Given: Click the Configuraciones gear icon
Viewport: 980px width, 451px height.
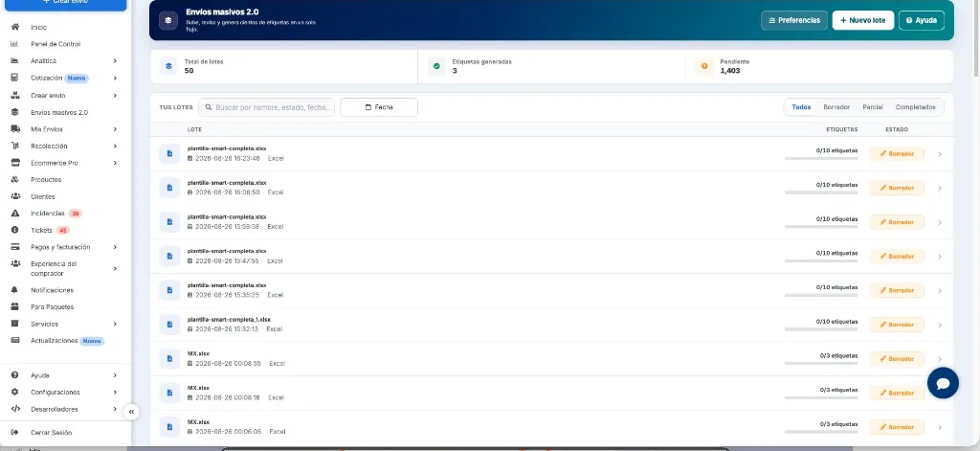Looking at the screenshot, I should [x=15, y=393].
